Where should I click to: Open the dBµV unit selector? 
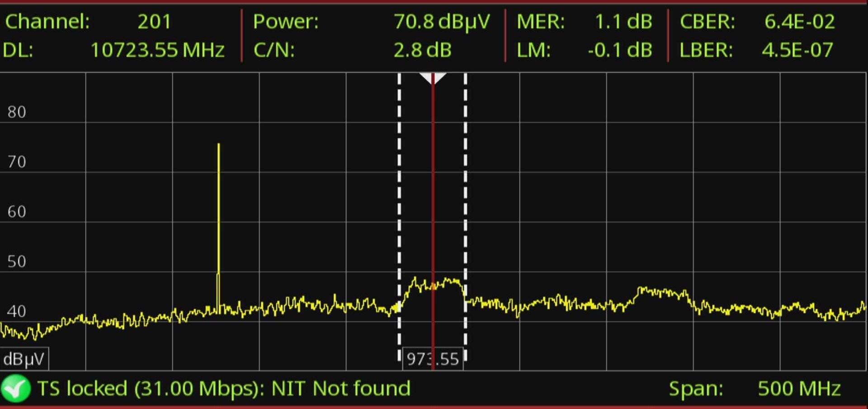tap(24, 359)
